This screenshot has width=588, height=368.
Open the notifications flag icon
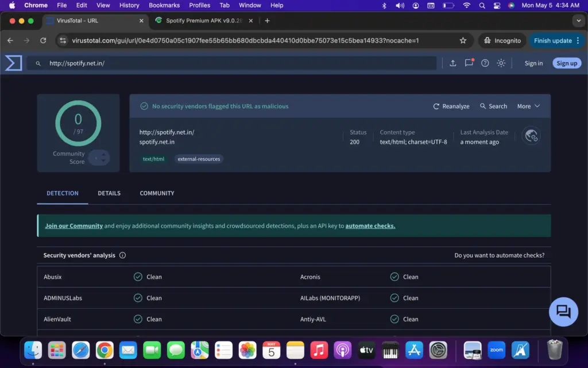pos(469,63)
